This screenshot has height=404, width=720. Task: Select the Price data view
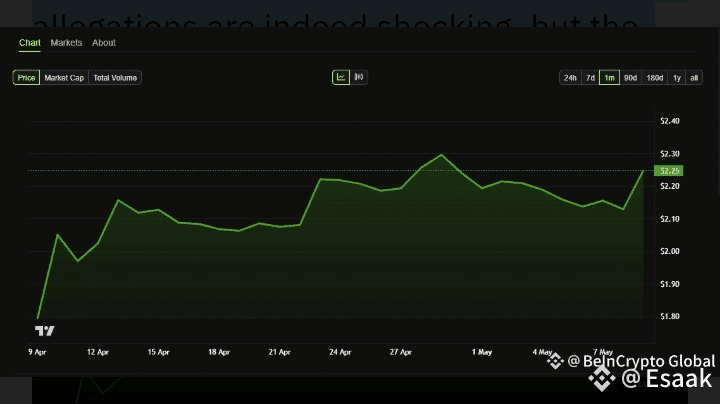coord(26,78)
